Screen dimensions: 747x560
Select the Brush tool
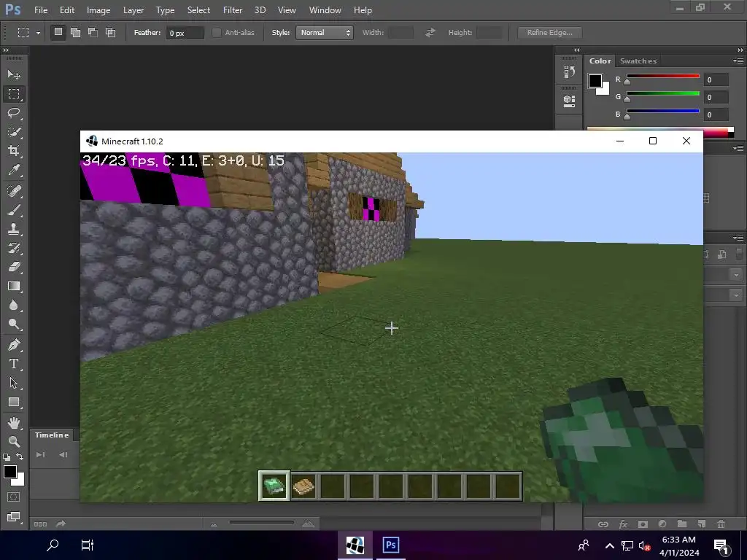(x=14, y=210)
